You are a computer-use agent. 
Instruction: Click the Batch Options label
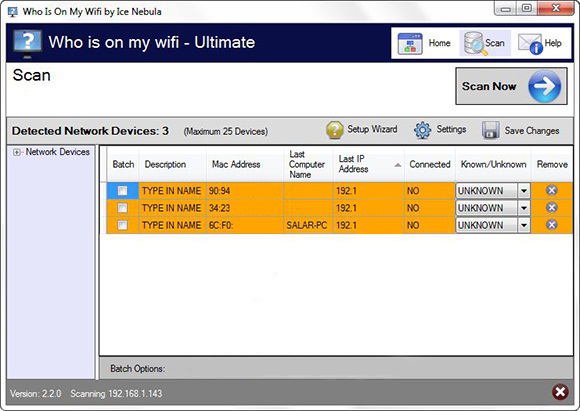tap(138, 368)
